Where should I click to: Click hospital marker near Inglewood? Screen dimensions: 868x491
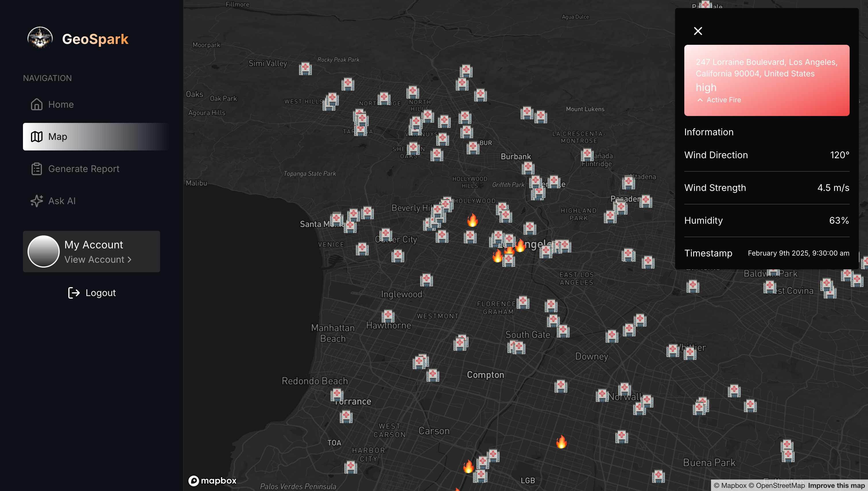point(427,280)
